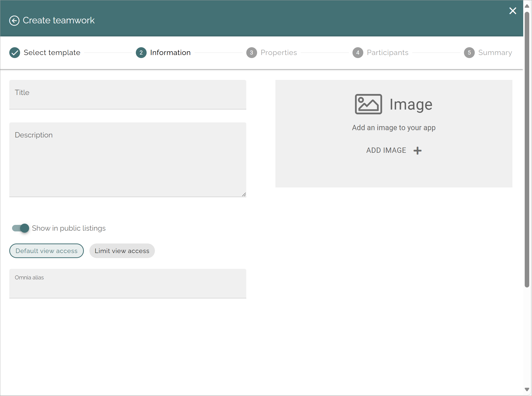Click the step 5 circle icon
Image resolution: width=532 pixels, height=396 pixels.
pos(469,53)
